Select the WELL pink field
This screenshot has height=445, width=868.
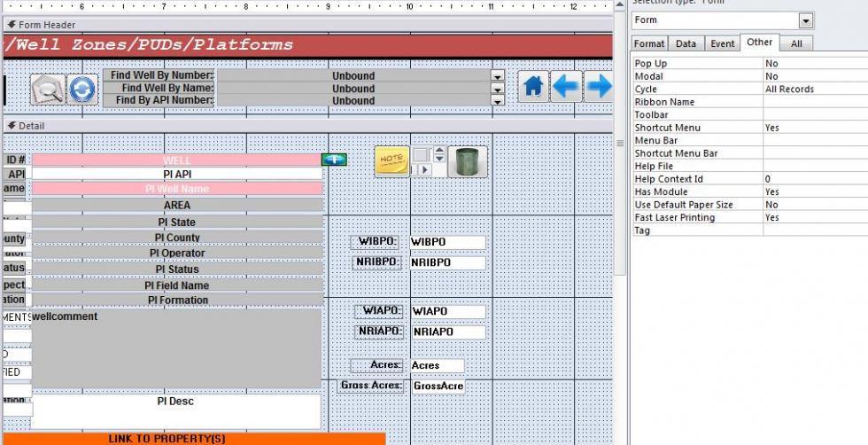coord(177,160)
